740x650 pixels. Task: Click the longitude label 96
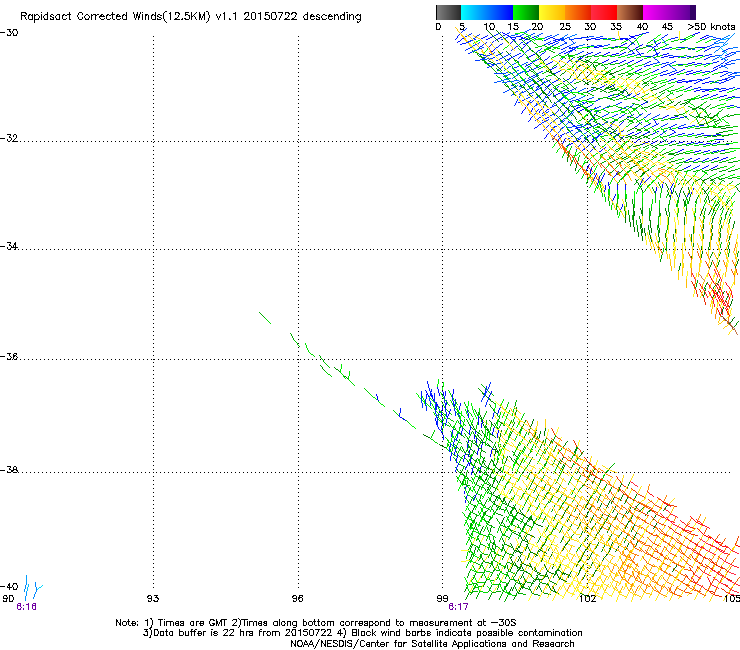(297, 598)
